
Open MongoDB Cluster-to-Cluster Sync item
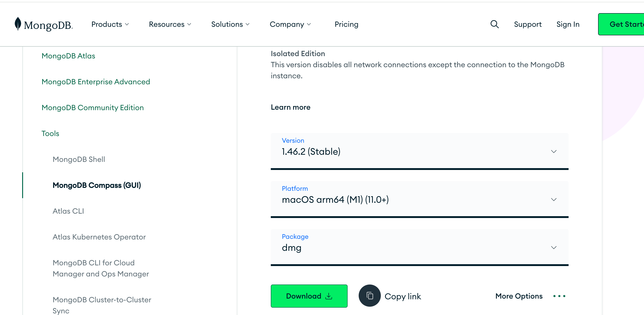(102, 305)
